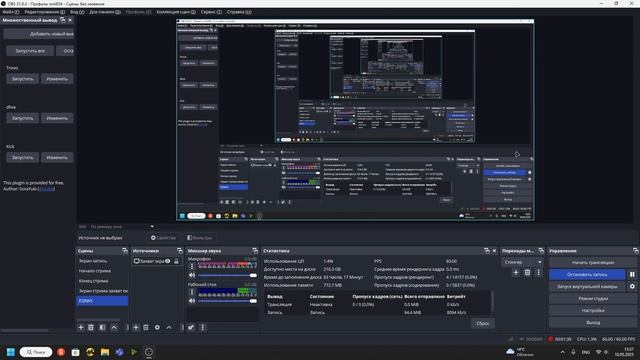The width and height of the screenshot is (640, 360).
Task: Open virtual camera settings gear icon
Action: [x=632, y=287]
